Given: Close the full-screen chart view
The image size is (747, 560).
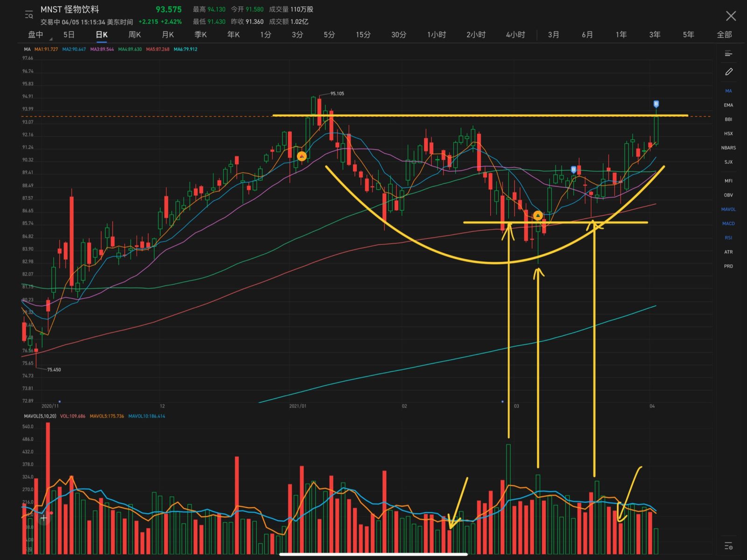Looking at the screenshot, I should 731,16.
